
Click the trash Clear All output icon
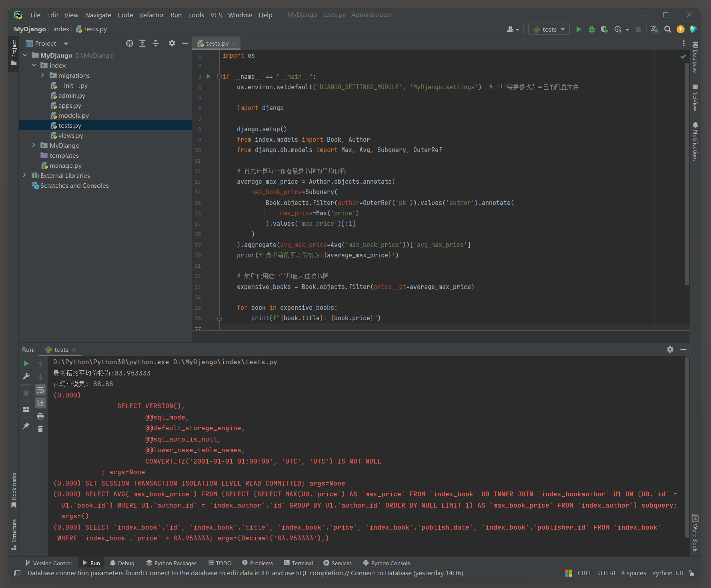(x=40, y=429)
